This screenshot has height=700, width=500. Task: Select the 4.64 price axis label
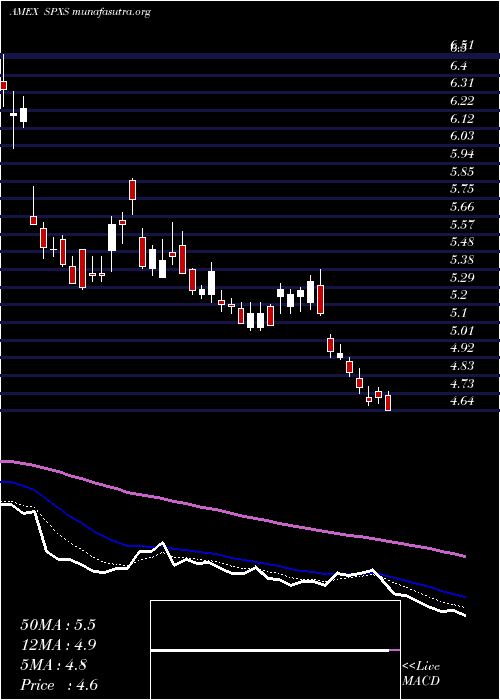pos(462,401)
